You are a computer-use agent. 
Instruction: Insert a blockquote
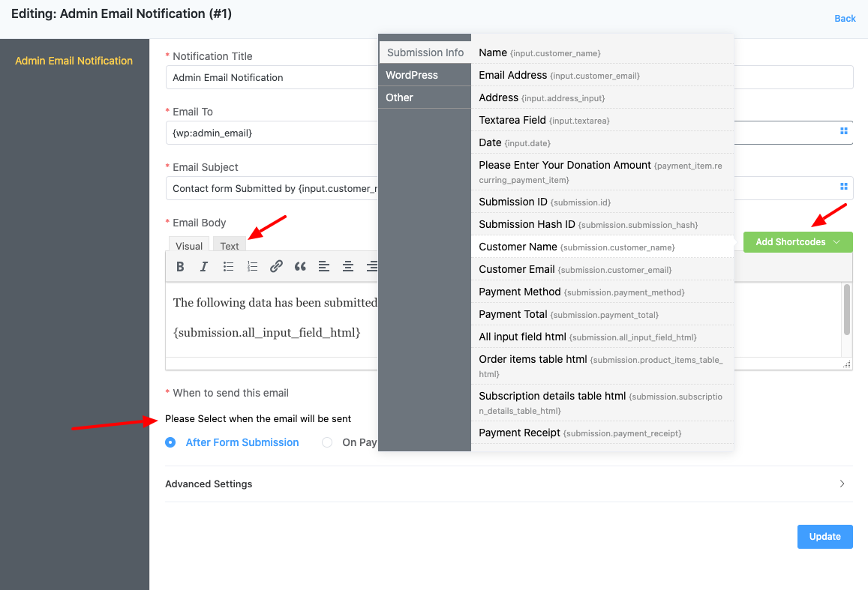[300, 266]
